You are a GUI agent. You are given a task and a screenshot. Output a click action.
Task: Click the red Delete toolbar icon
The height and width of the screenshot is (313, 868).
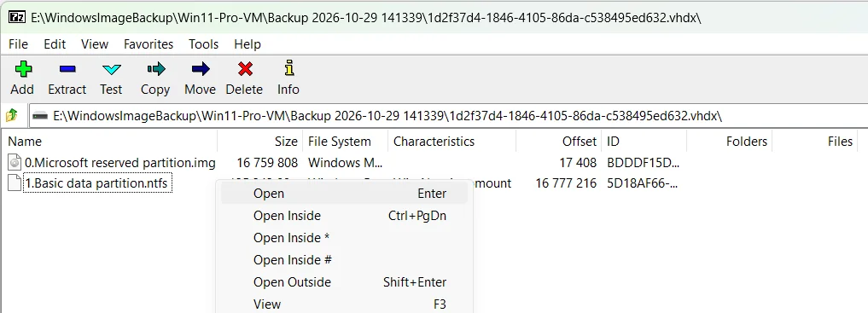[x=245, y=69]
